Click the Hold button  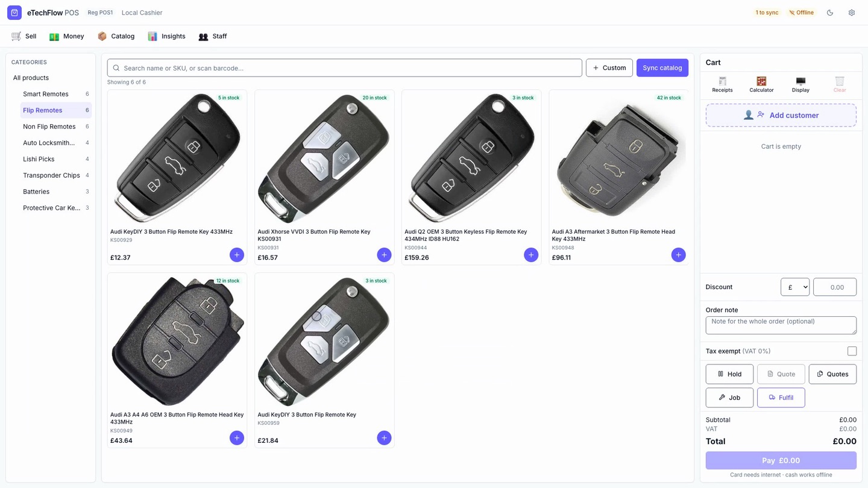[729, 374]
